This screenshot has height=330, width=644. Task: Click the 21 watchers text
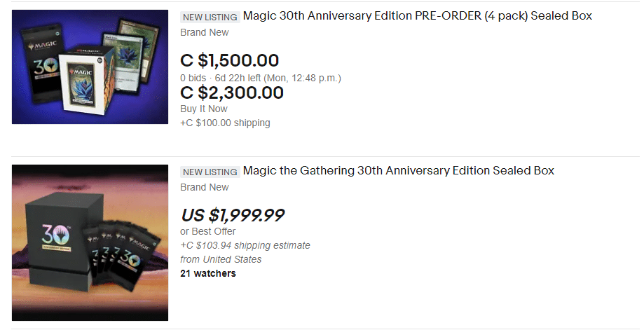[207, 273]
